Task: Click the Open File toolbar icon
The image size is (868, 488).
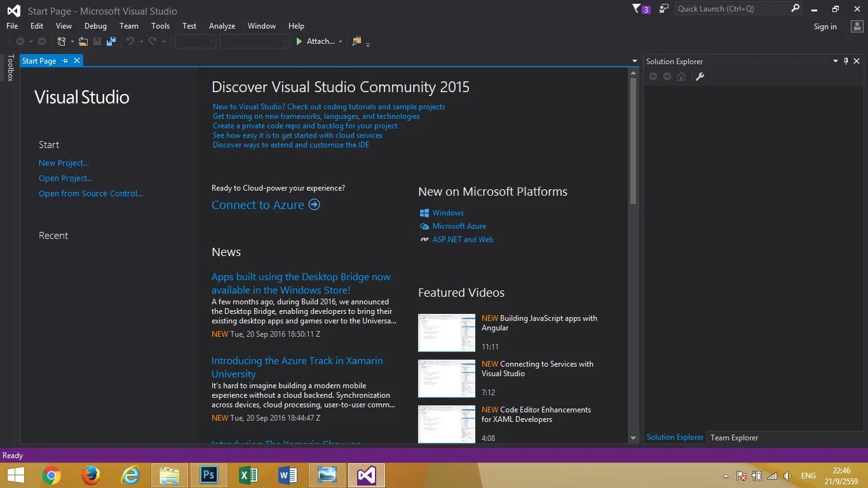Action: 83,41
